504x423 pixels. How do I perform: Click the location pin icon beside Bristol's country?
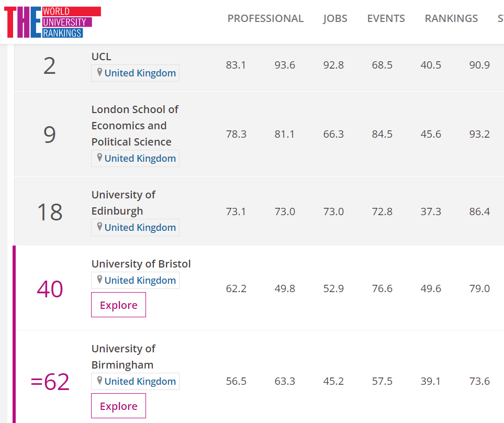click(x=99, y=280)
